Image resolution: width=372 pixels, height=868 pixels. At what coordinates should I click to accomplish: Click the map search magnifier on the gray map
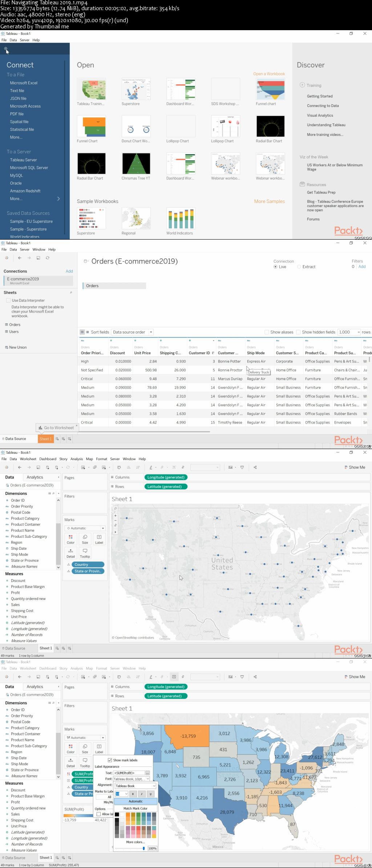116,509
